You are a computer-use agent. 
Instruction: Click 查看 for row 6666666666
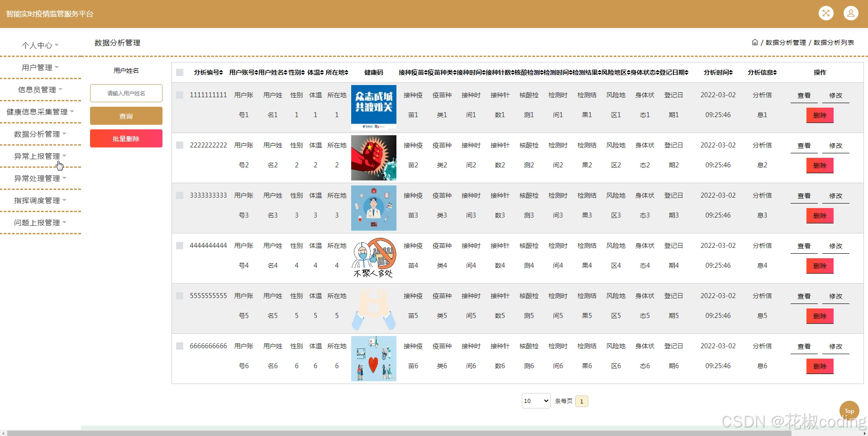(804, 346)
